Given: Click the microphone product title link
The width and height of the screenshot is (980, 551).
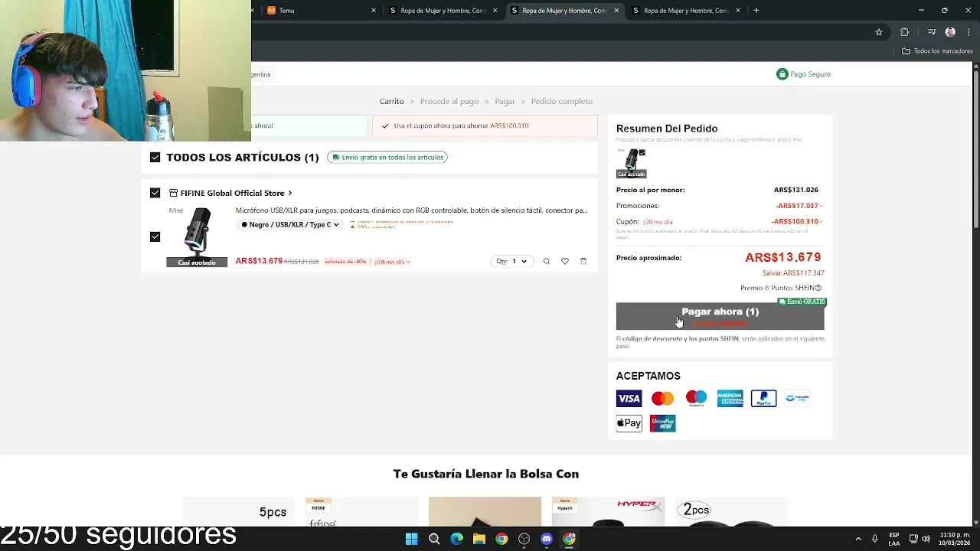Looking at the screenshot, I should pyautogui.click(x=412, y=210).
